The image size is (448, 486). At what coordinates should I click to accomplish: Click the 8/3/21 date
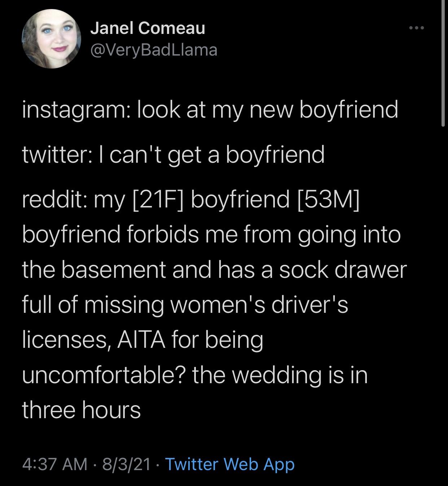click(x=126, y=464)
